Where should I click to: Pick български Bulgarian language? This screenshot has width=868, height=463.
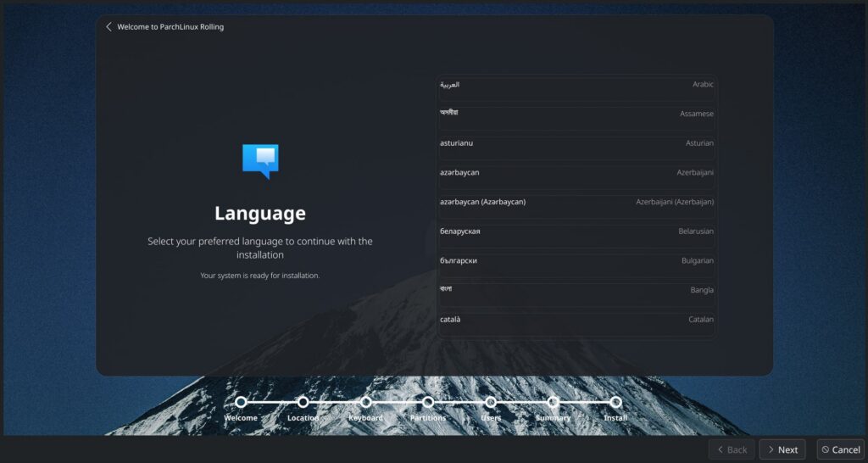[x=576, y=265]
